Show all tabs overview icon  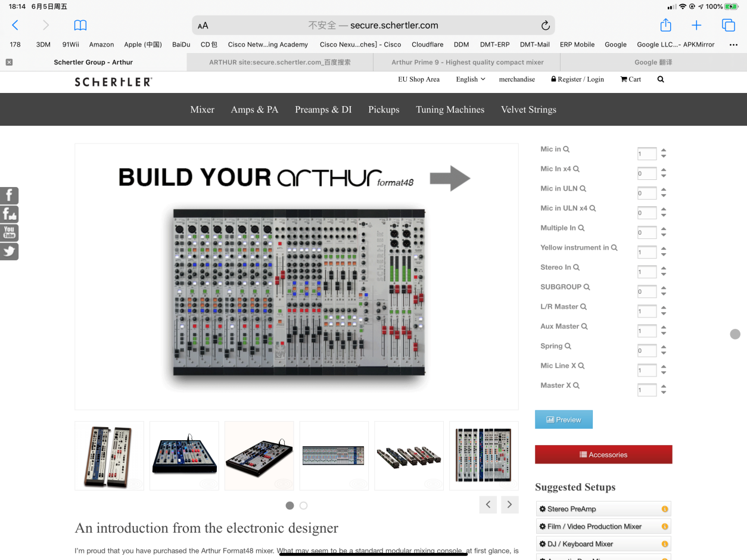(728, 25)
